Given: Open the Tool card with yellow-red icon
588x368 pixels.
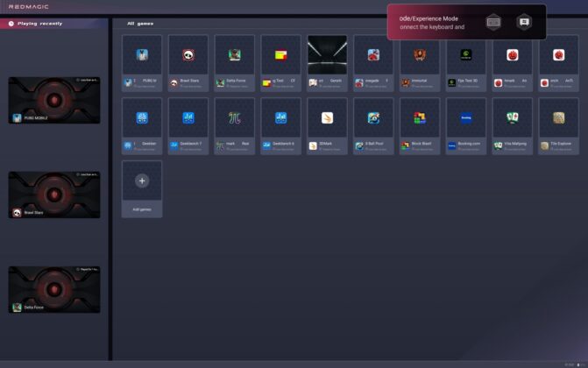Looking at the screenshot, I should click(281, 63).
